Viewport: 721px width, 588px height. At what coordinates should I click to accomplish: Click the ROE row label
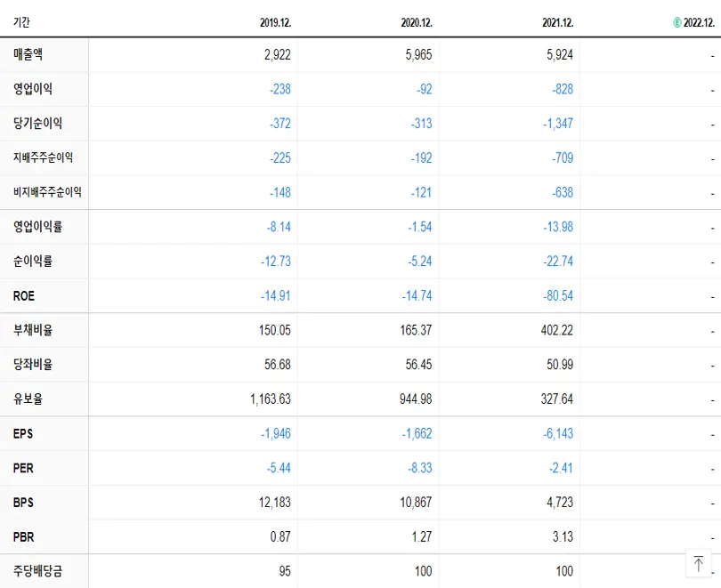pyautogui.click(x=24, y=296)
